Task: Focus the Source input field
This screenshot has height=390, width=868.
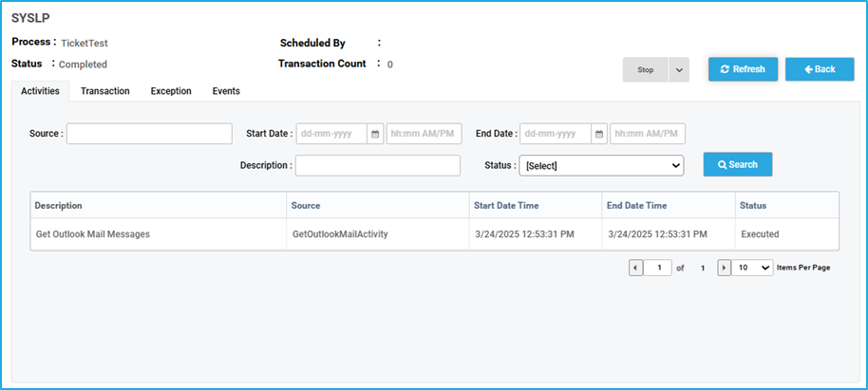Action: [x=149, y=134]
